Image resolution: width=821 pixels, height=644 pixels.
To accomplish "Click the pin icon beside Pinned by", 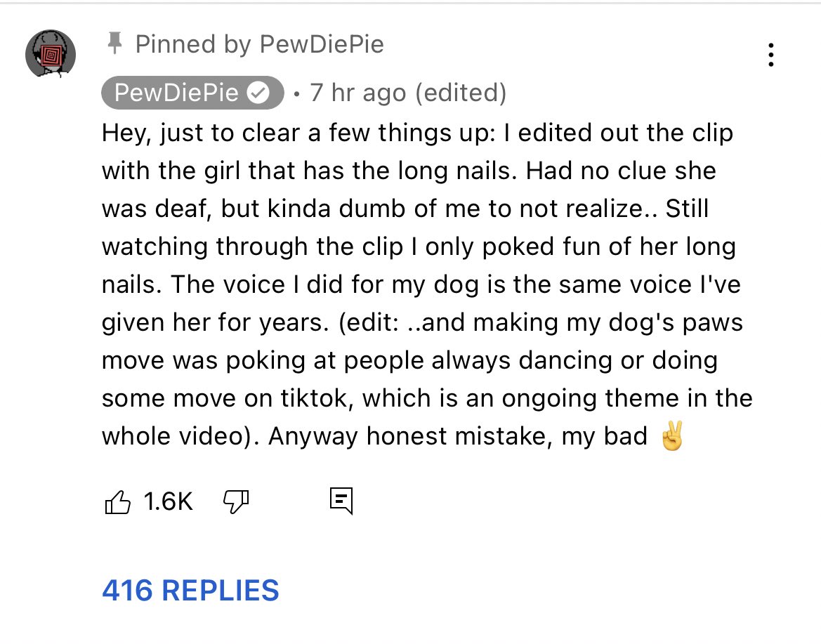I will [x=113, y=45].
